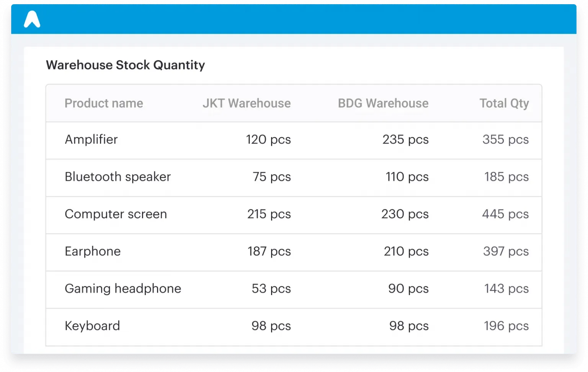Open the Computer screen product entry

[x=116, y=214]
